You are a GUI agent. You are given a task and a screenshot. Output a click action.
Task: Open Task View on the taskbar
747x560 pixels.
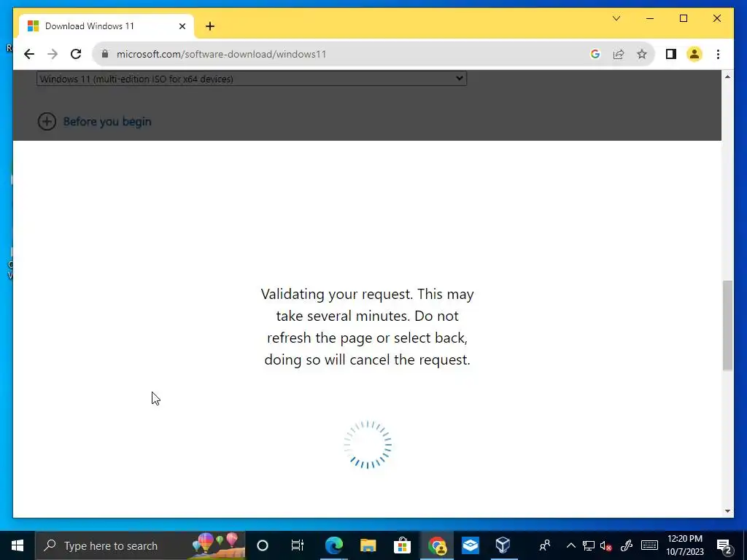pos(298,545)
